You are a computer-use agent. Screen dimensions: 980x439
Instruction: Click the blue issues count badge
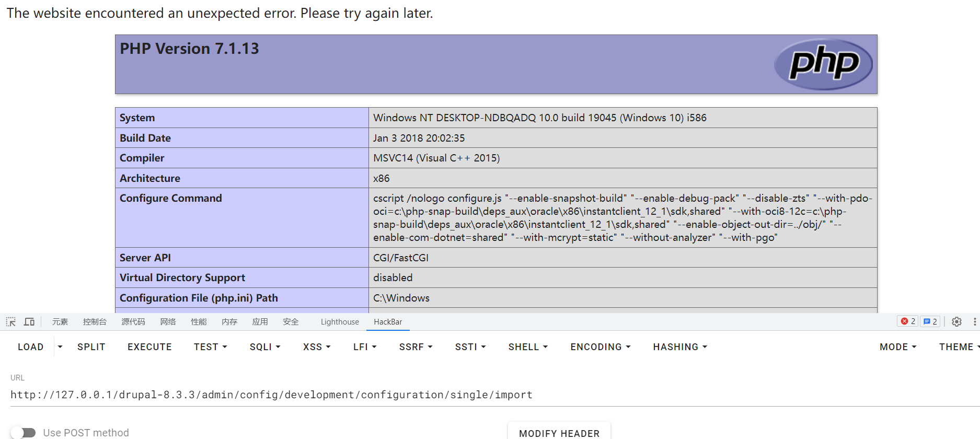[930, 321]
